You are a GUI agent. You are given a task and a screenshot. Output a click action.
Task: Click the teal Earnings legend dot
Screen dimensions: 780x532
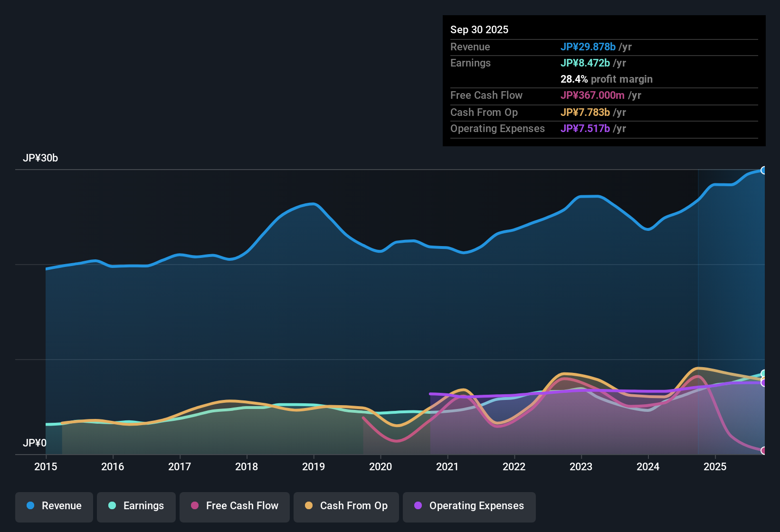(x=112, y=506)
